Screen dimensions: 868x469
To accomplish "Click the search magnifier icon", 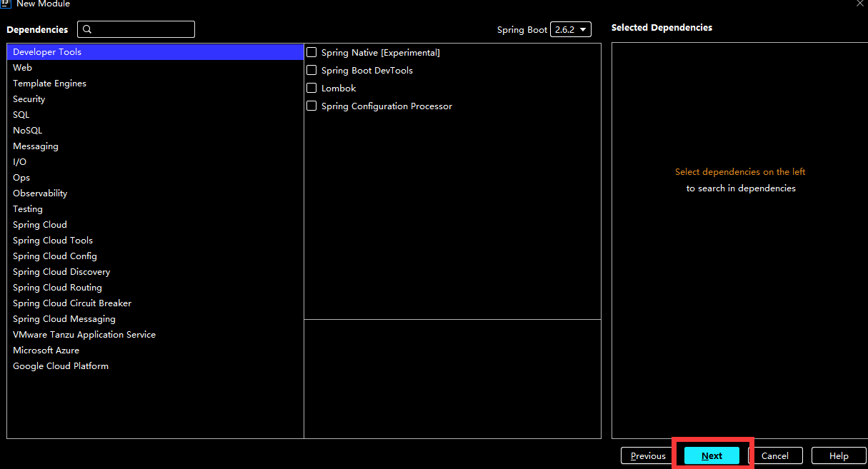I will 87,29.
